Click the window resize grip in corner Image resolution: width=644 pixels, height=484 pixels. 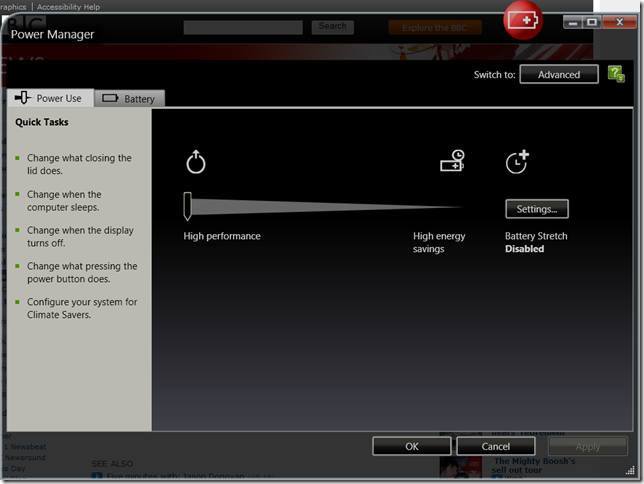(x=630, y=471)
